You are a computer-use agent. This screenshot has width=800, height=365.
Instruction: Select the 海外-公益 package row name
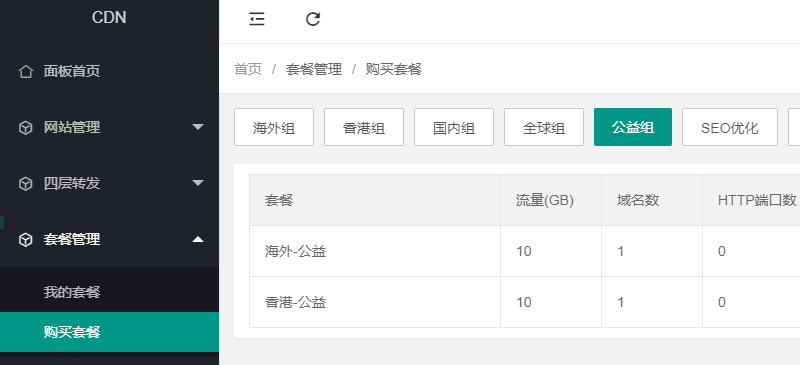295,251
